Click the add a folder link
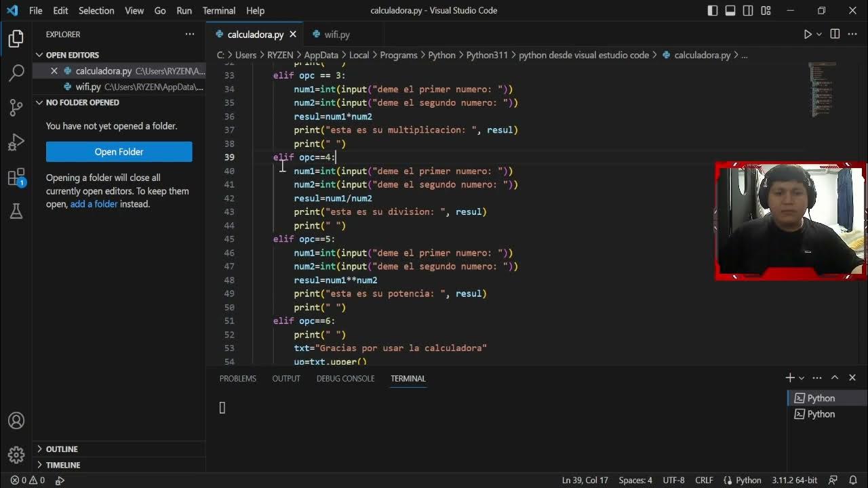This screenshot has height=488, width=868. tap(94, 204)
